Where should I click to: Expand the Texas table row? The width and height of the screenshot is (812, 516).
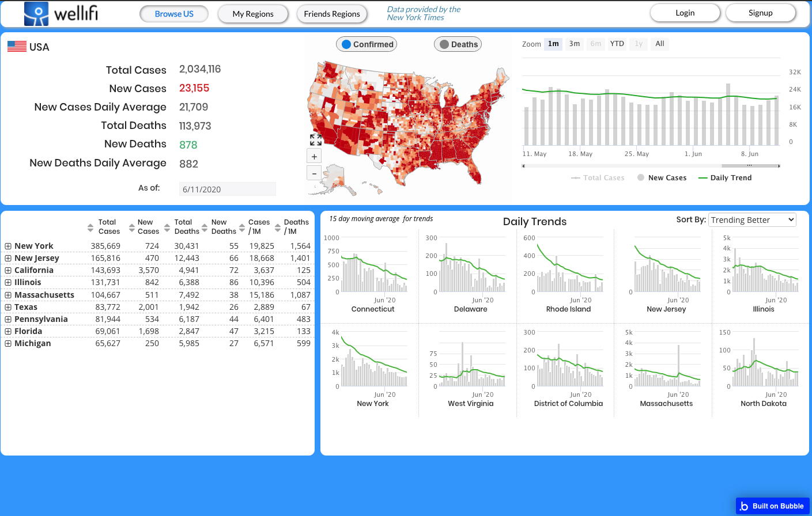[7, 307]
